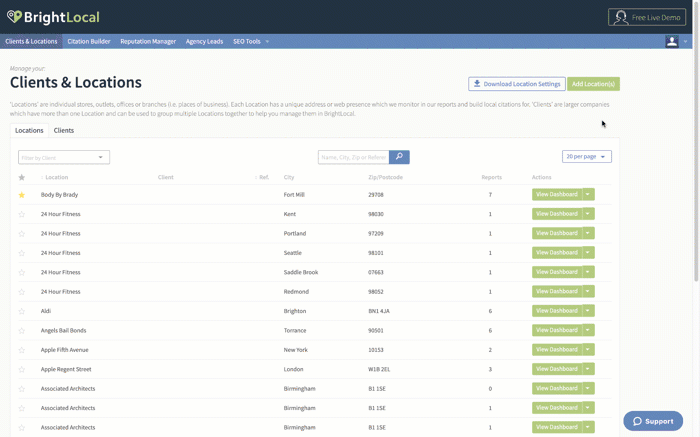
Task: Sort by Location column header
Action: pos(56,177)
